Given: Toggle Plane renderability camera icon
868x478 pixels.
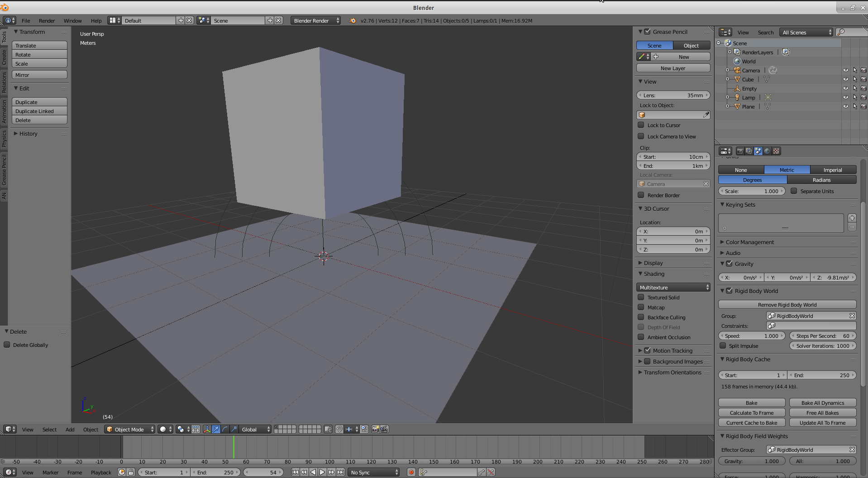Looking at the screenshot, I should [x=863, y=106].
